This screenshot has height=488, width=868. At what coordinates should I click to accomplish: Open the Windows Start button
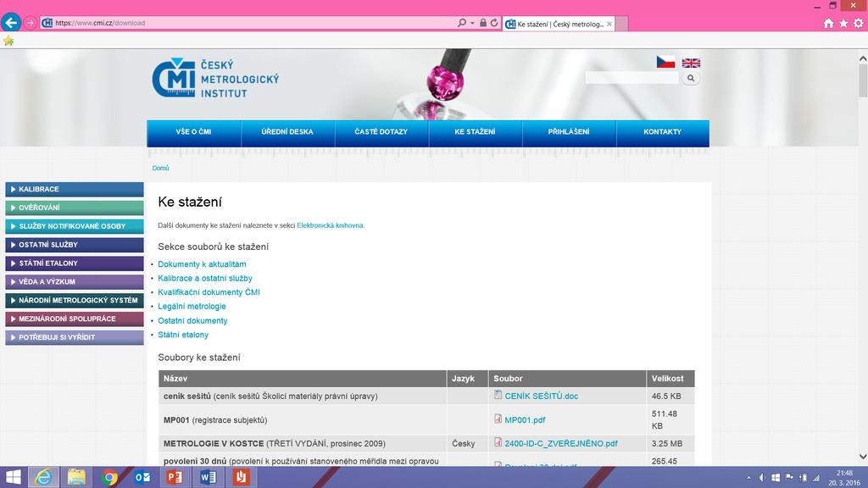(x=13, y=477)
